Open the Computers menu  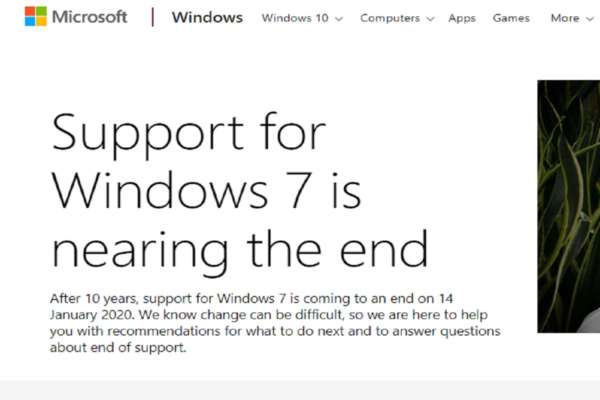pos(390,18)
